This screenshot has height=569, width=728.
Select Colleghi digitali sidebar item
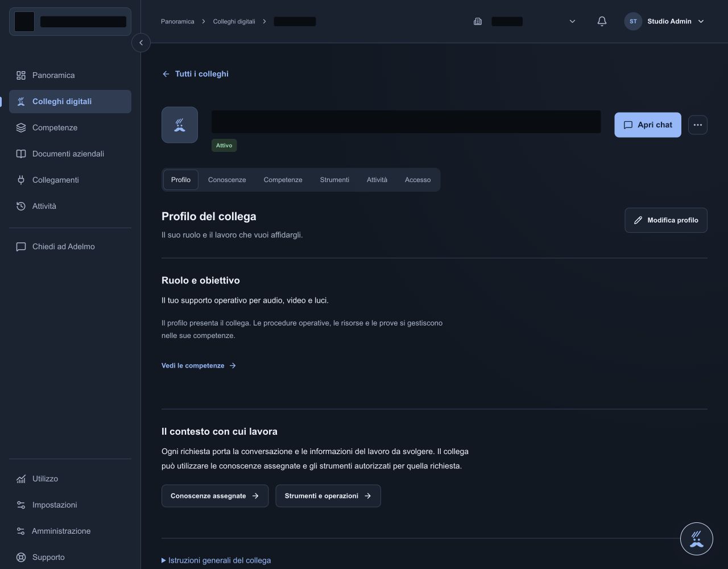pos(70,101)
